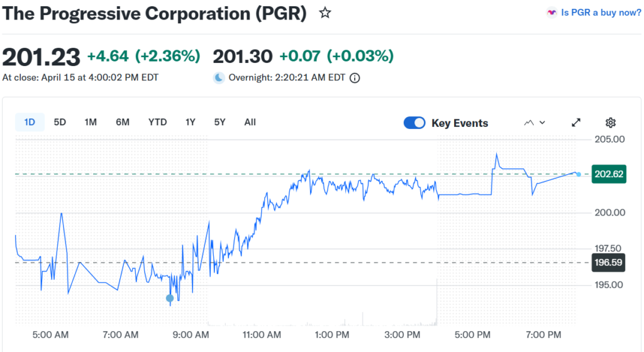
Task: Click the key event dot on chart
Action: (x=170, y=298)
